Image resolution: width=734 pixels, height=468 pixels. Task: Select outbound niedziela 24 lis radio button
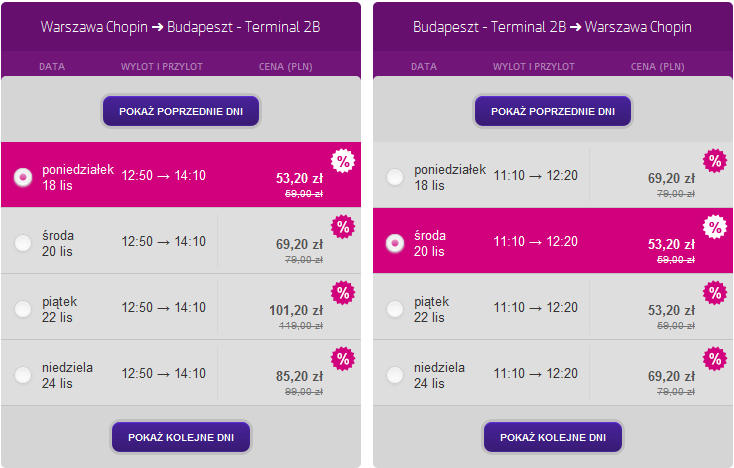click(23, 374)
